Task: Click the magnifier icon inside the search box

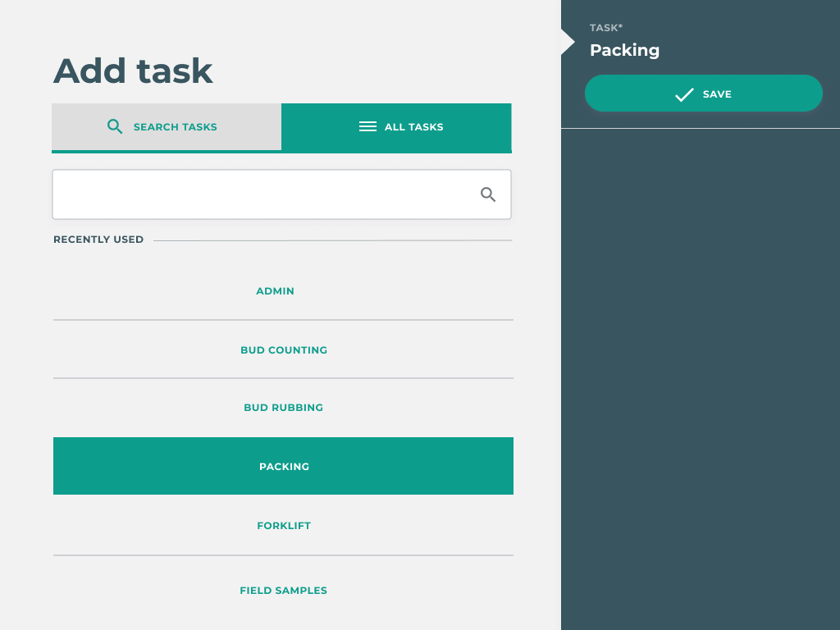Action: pyautogui.click(x=488, y=194)
